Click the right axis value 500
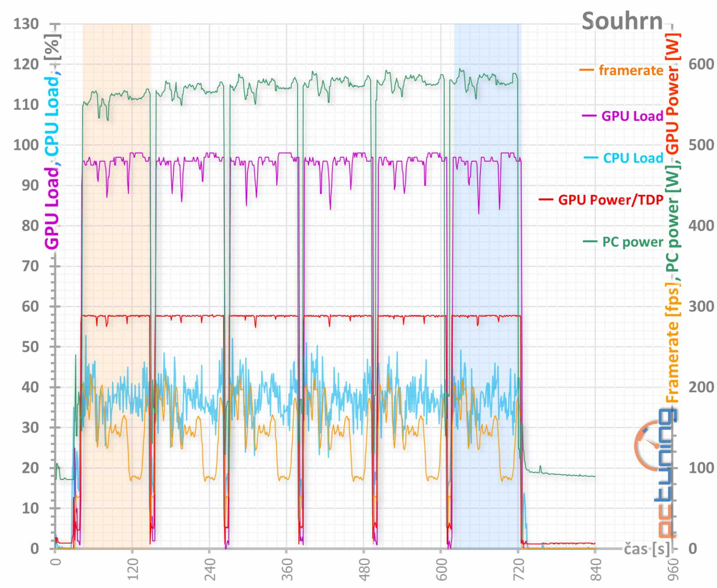 click(x=701, y=145)
